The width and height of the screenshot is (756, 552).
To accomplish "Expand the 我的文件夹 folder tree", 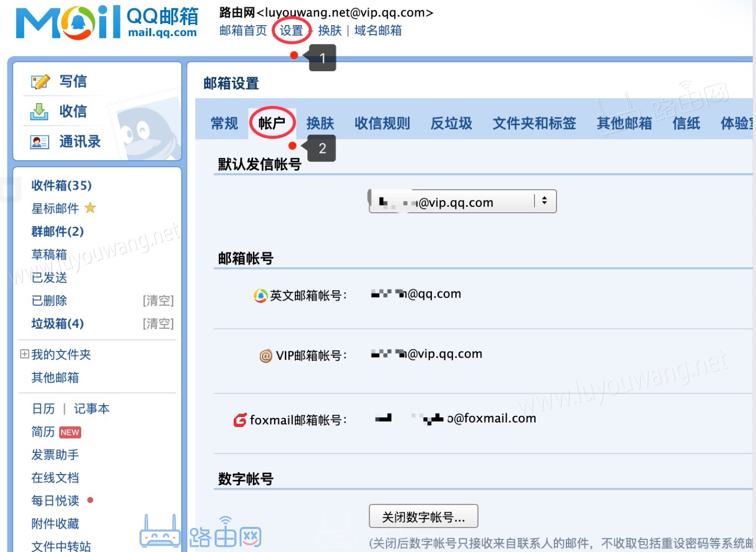I will coord(24,354).
